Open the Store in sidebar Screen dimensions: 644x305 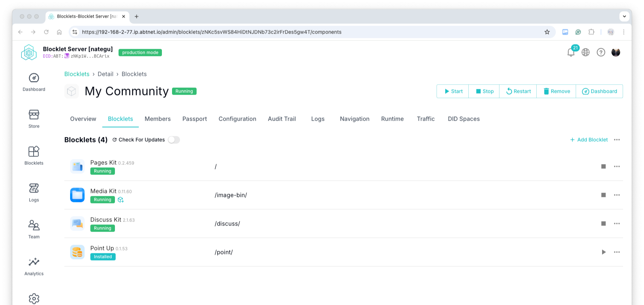pos(34,119)
